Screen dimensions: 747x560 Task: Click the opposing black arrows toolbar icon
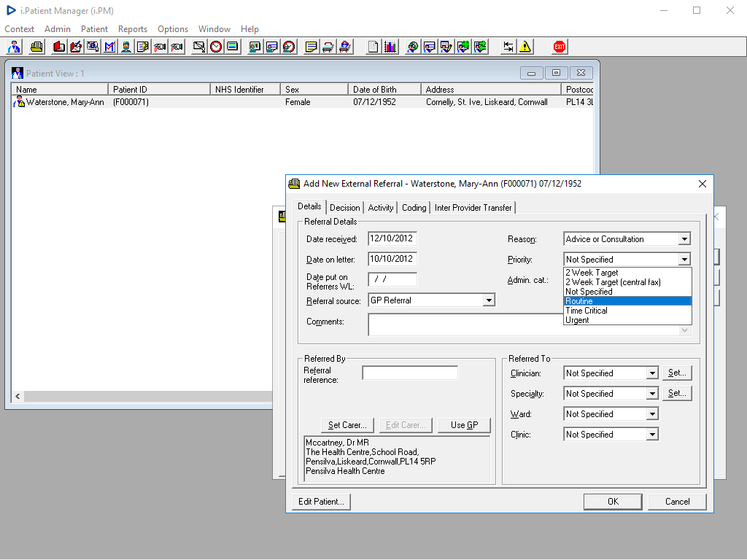coord(508,47)
